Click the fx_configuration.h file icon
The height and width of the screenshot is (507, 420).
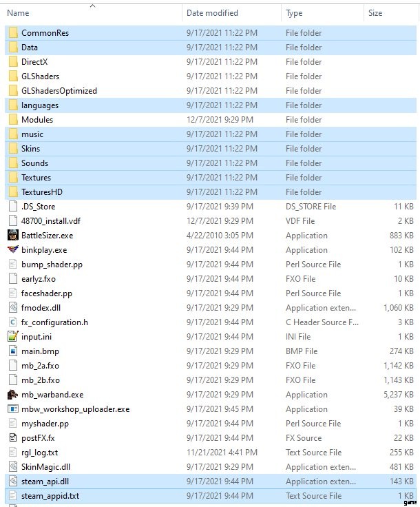tap(12, 322)
